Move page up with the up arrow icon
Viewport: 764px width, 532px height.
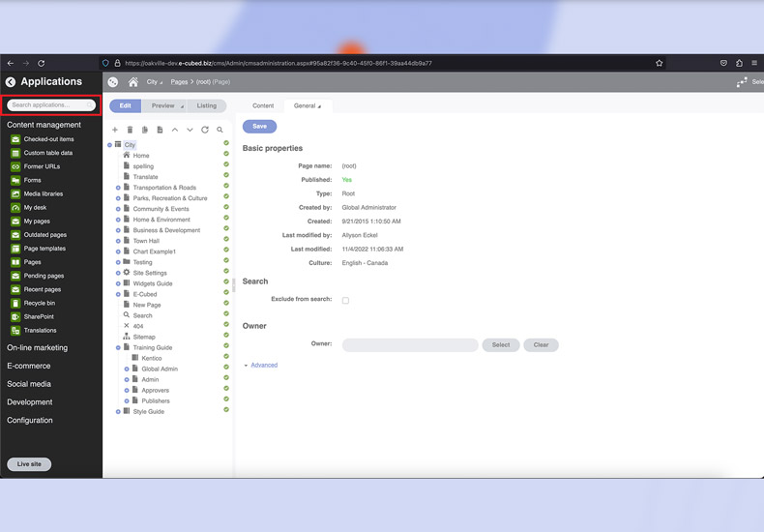pos(175,130)
